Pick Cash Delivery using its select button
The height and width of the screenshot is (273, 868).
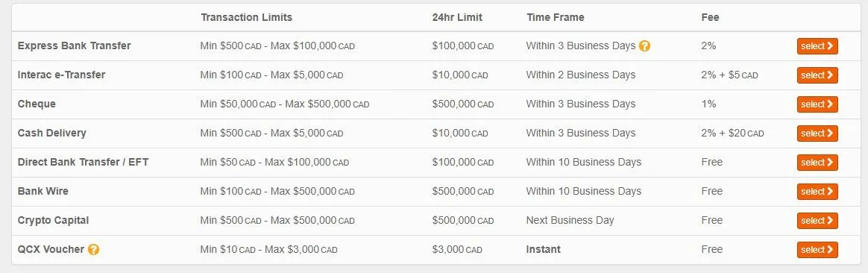817,134
